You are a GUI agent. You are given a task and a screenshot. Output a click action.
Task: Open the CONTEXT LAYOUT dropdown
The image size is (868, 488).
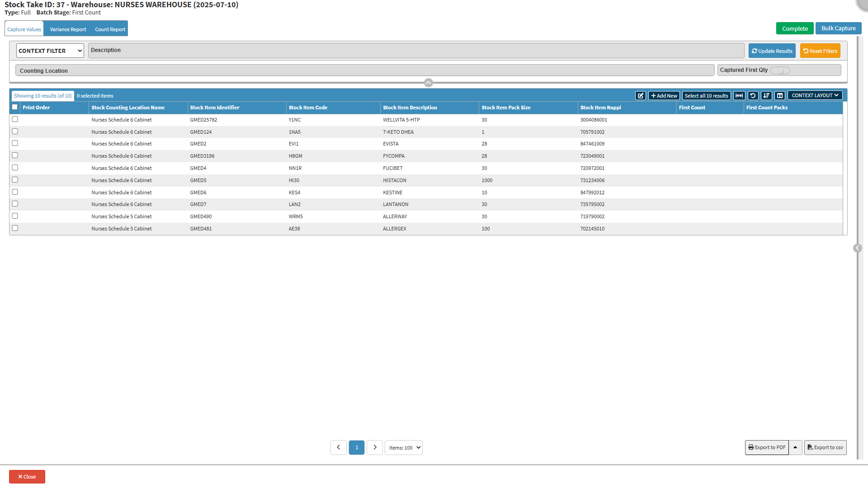click(x=815, y=95)
